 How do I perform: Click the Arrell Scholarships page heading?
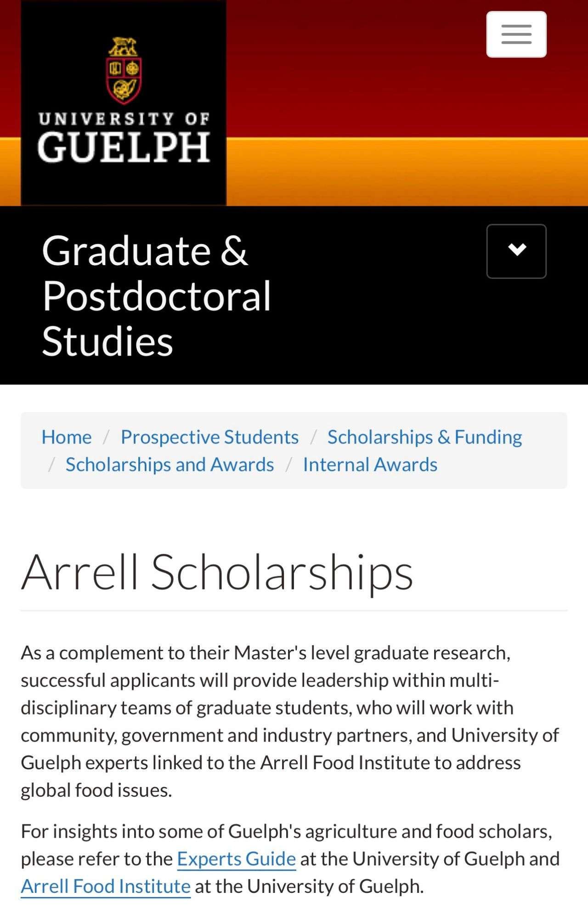[x=217, y=572]
